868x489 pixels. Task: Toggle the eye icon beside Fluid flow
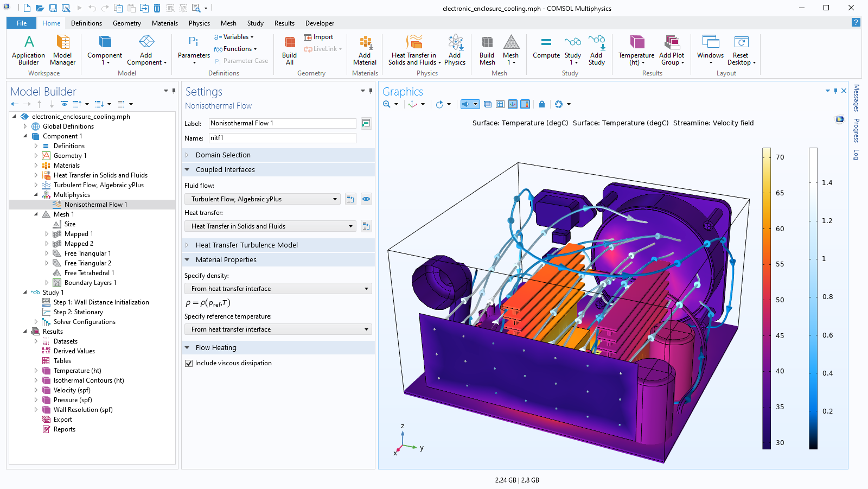[x=366, y=199]
